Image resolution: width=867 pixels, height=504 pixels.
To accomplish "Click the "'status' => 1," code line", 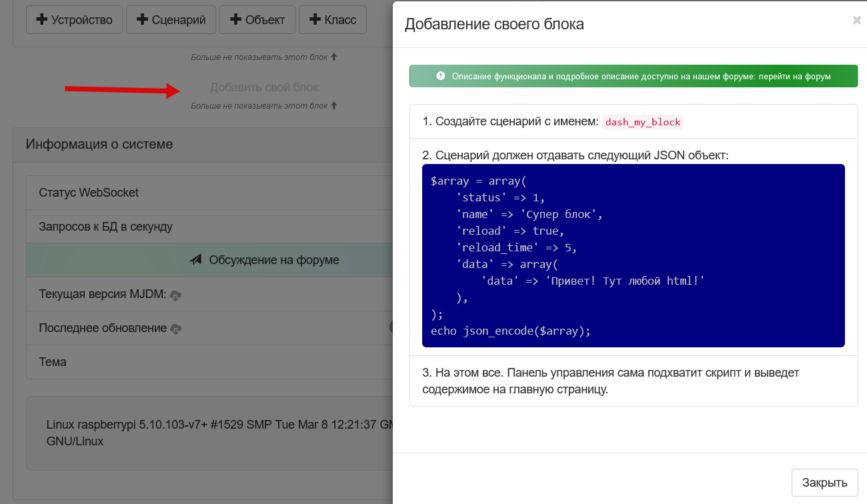I will tap(500, 198).
